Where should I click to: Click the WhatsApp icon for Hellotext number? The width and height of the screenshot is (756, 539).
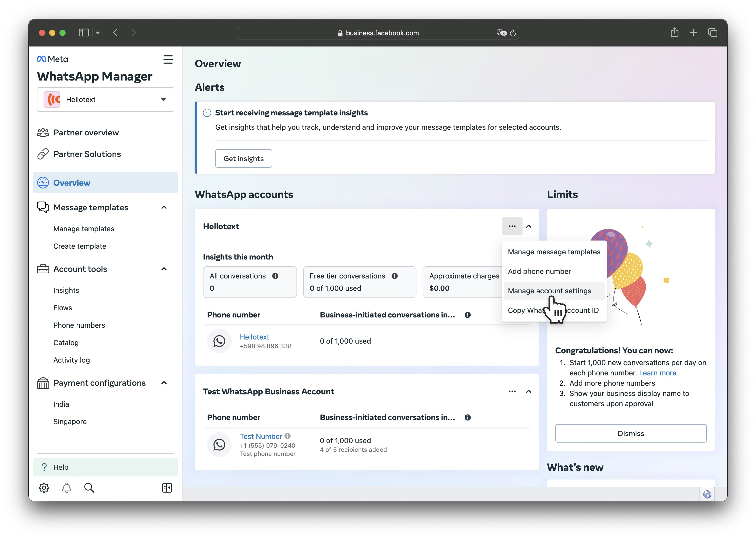pyautogui.click(x=219, y=341)
